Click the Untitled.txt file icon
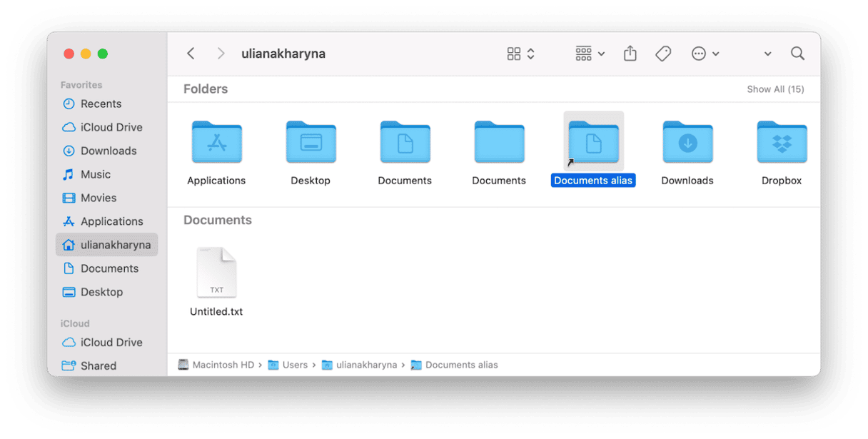 pyautogui.click(x=216, y=273)
